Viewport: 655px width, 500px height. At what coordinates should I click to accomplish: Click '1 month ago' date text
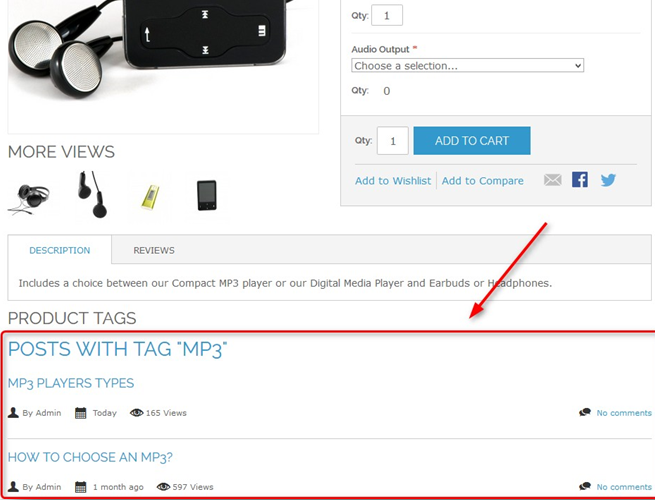(118, 487)
